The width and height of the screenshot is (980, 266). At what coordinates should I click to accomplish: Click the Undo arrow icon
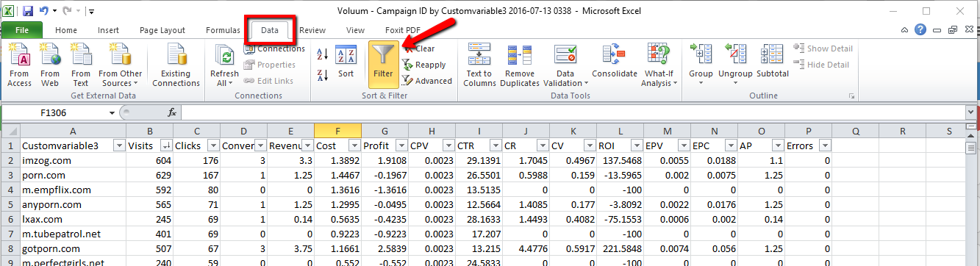[44, 11]
